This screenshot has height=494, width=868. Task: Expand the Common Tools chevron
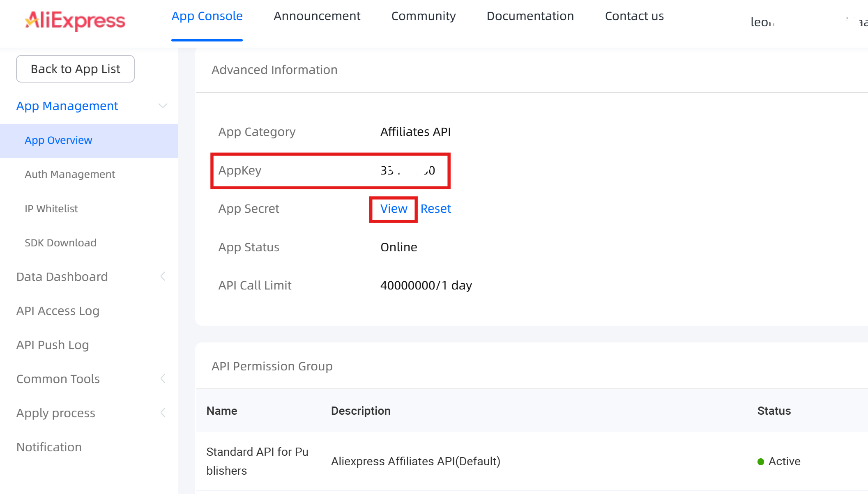click(163, 379)
